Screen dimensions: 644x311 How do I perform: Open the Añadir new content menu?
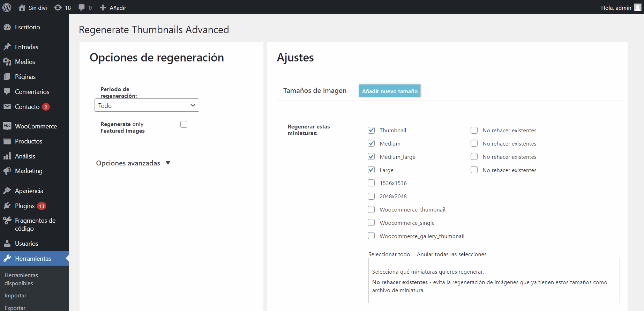click(x=113, y=8)
